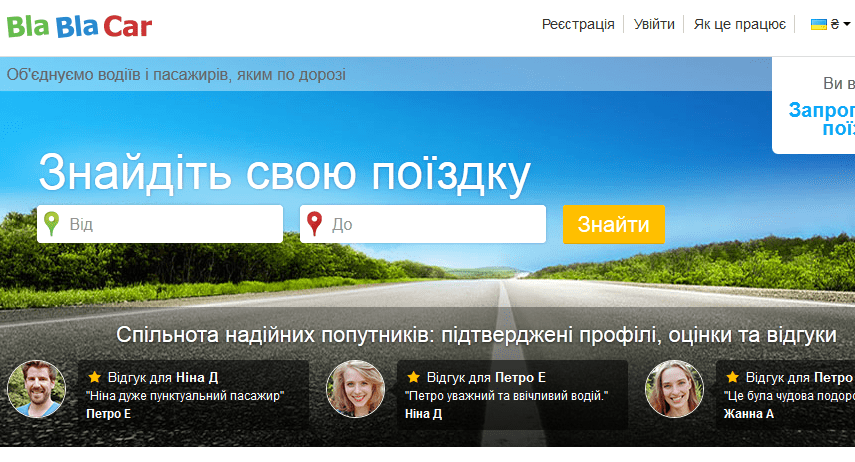This screenshot has width=855, height=462.
Task: Click the Ukrainian flag icon
Action: (x=818, y=24)
